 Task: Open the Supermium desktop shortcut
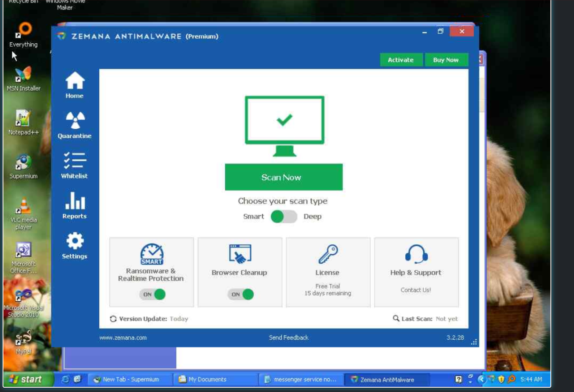coord(23,167)
